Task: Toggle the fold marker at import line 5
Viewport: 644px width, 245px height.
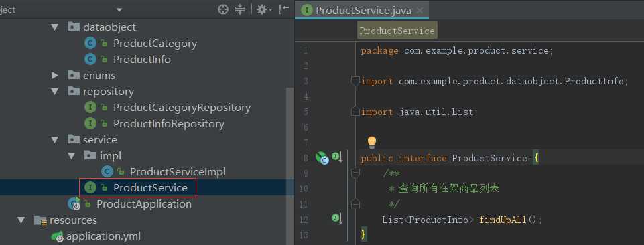Action: (356, 112)
